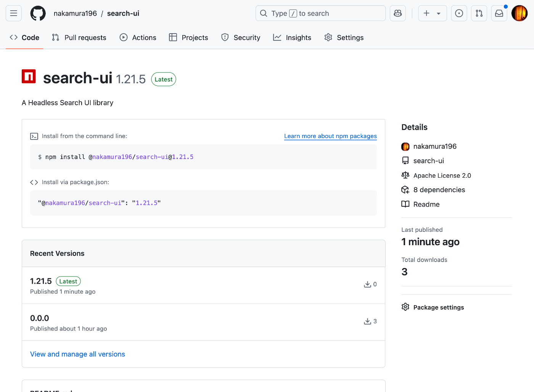Click the dependencies package icon

[405, 190]
